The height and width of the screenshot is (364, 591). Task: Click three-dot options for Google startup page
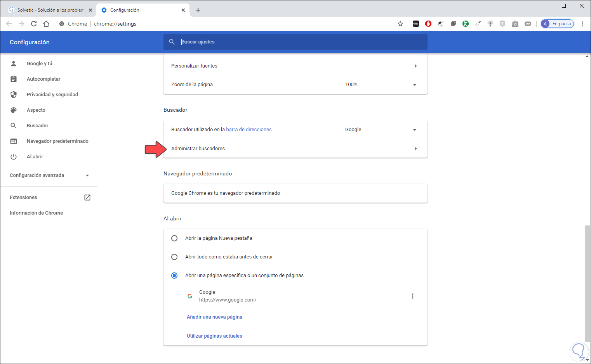(x=412, y=296)
